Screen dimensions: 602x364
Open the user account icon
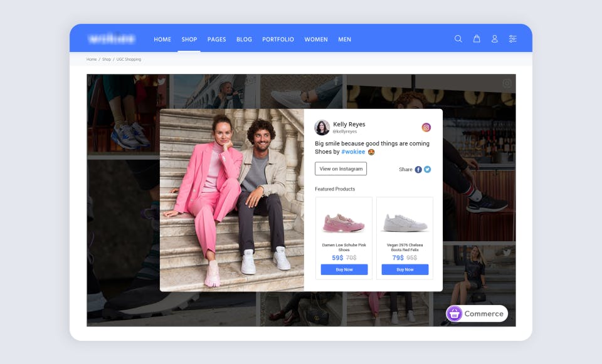pyautogui.click(x=495, y=39)
